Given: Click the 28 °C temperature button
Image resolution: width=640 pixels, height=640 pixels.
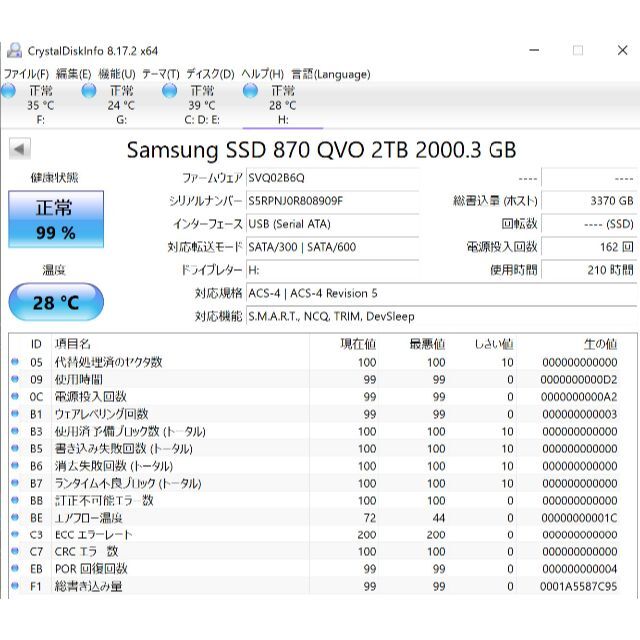Looking at the screenshot, I should pos(56,302).
